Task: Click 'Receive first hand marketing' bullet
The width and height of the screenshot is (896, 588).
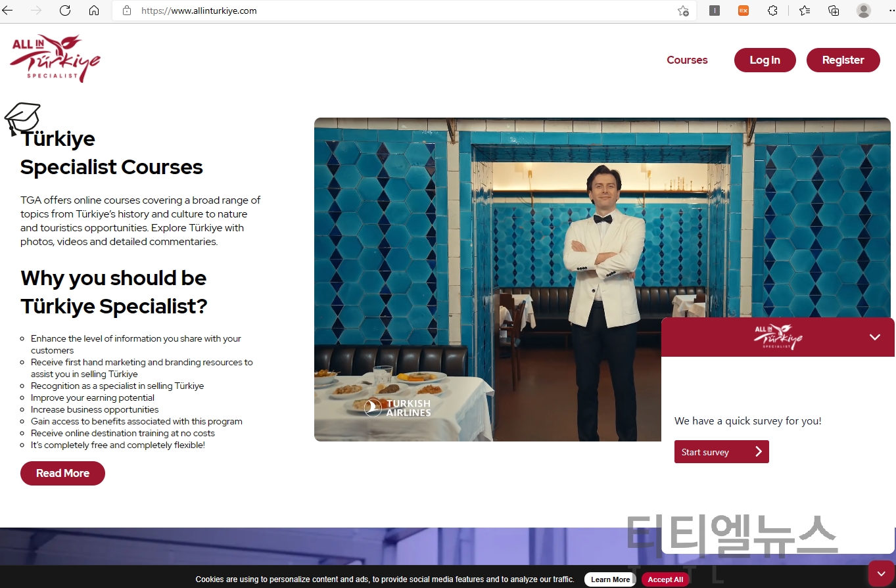Action: (142, 368)
